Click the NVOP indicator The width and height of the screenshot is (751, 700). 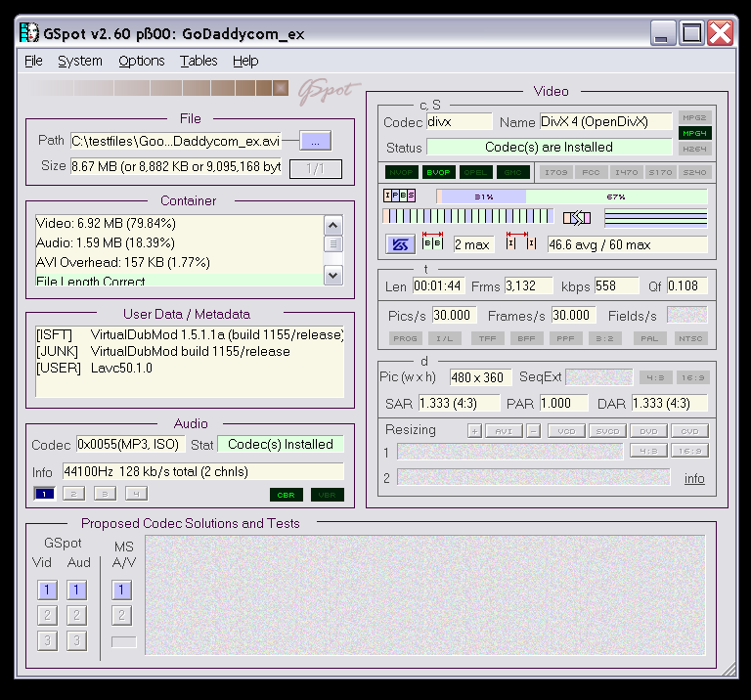click(x=401, y=172)
